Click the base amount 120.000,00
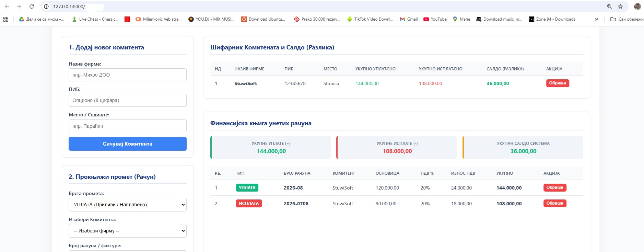 pyautogui.click(x=387, y=188)
